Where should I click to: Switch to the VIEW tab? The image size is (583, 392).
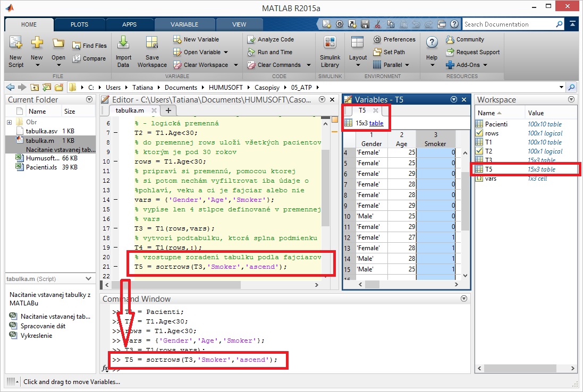coord(239,24)
